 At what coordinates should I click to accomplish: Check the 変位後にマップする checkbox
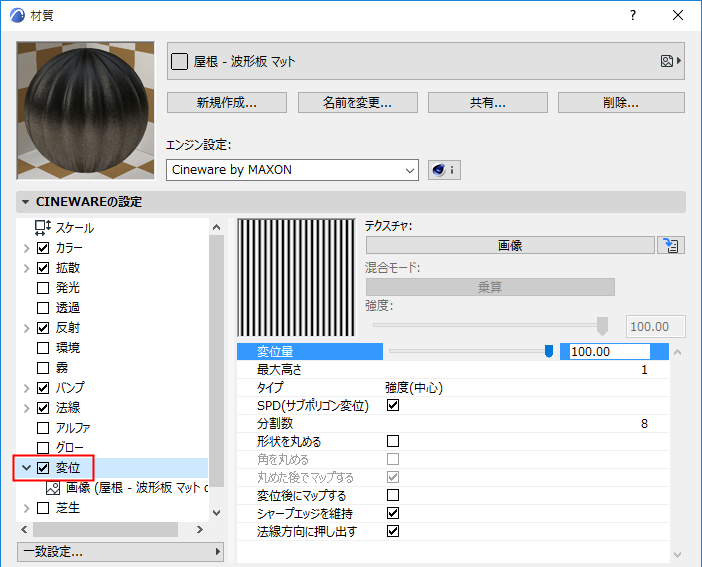coord(393,495)
